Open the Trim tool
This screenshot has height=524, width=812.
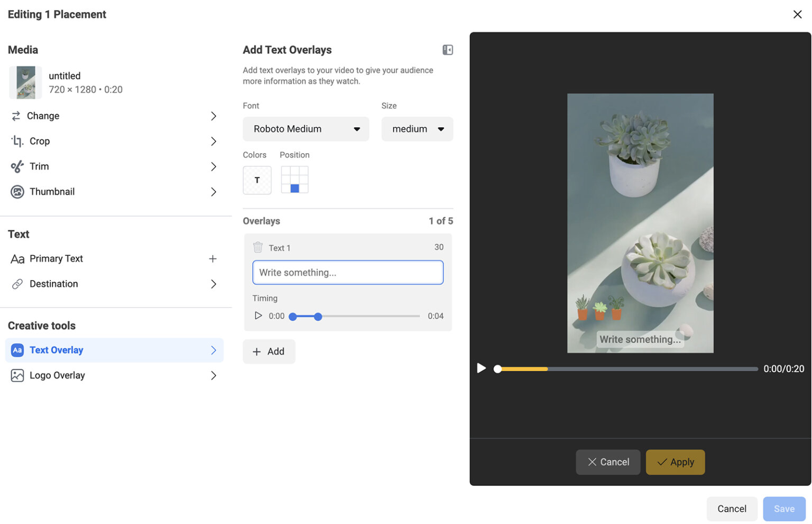point(39,166)
